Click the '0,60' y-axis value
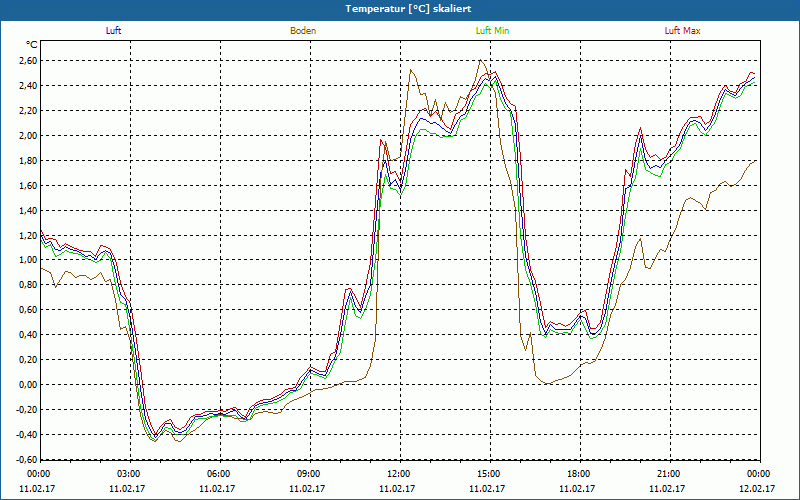 [29, 310]
